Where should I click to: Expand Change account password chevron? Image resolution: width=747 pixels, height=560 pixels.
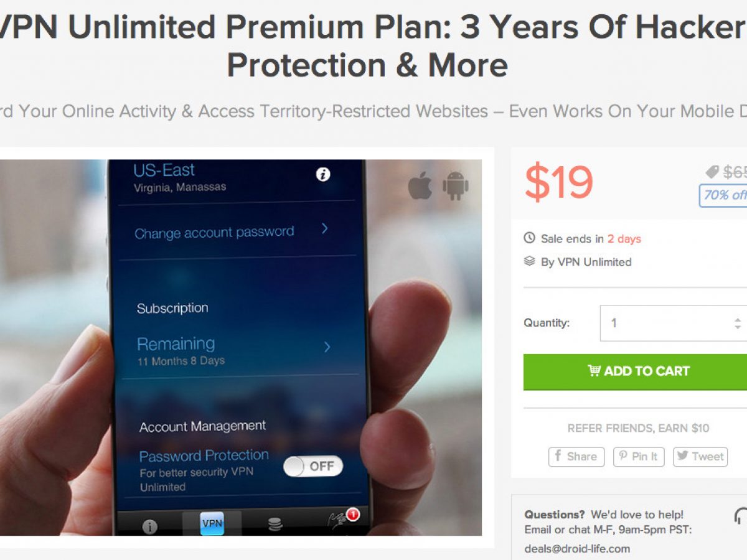coord(324,229)
